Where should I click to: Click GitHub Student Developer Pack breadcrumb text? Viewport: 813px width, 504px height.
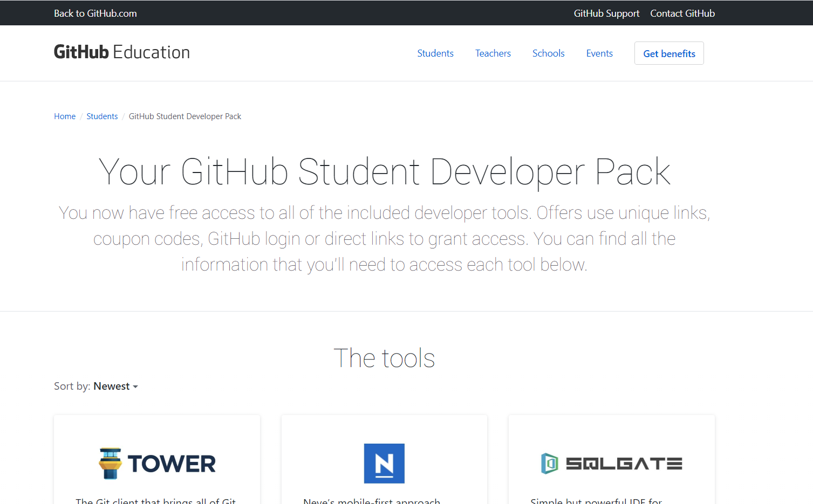click(x=185, y=116)
